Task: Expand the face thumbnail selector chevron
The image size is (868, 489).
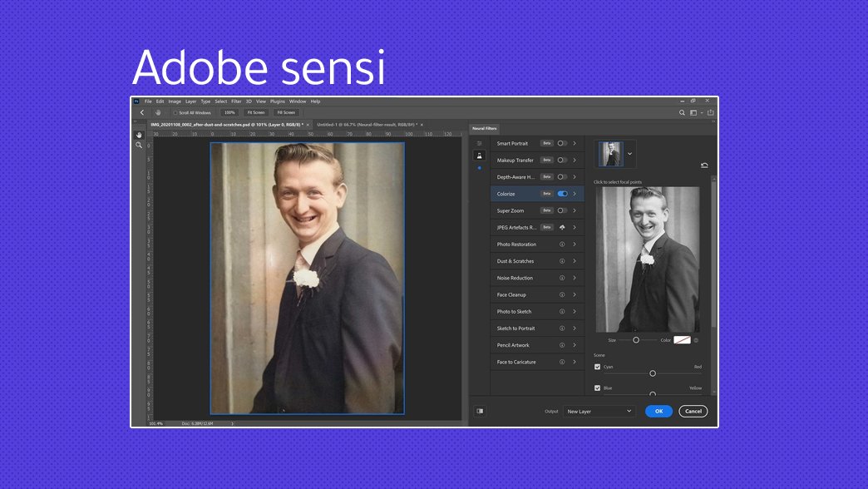Action: point(629,154)
